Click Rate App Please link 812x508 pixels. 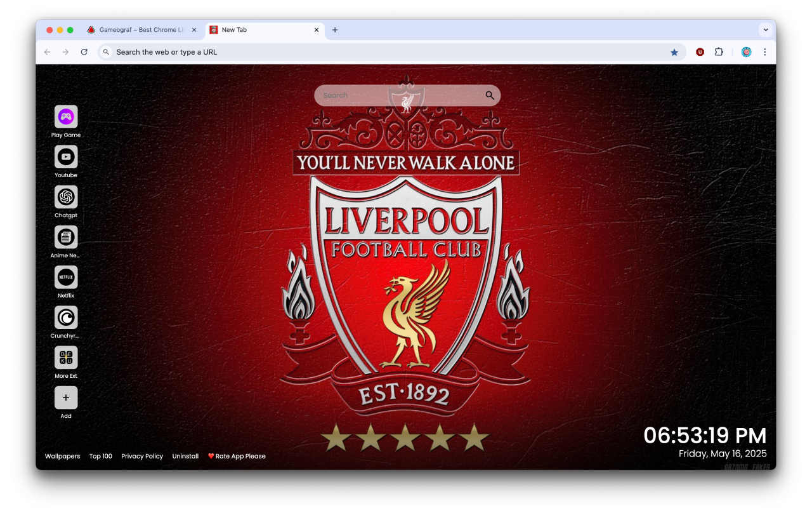(x=237, y=456)
